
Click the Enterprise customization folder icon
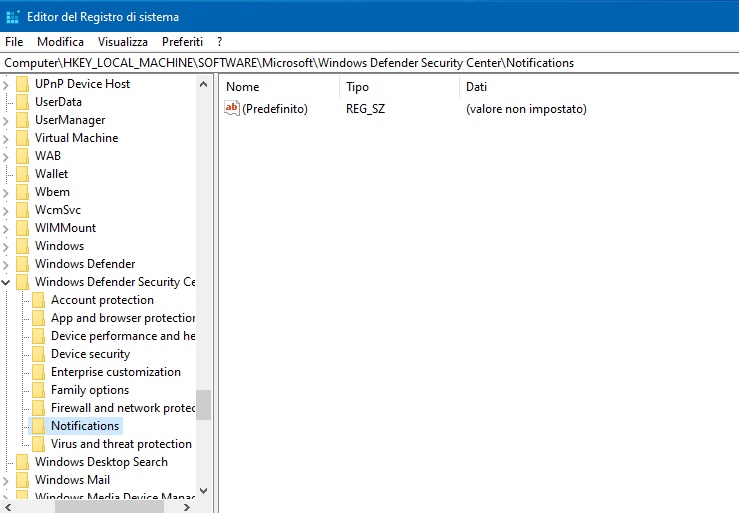(39, 372)
